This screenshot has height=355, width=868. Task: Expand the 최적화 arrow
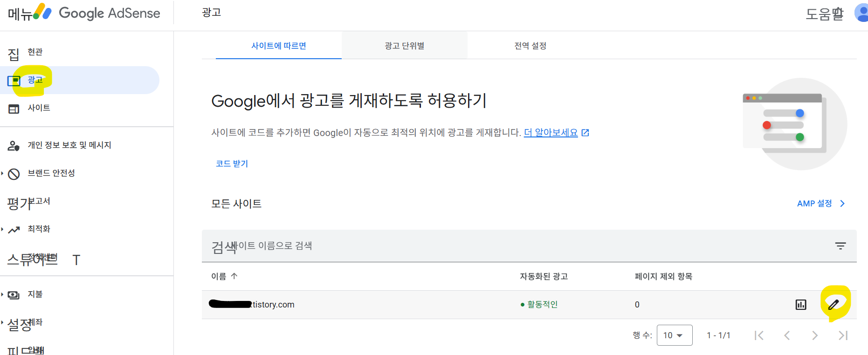click(2, 229)
